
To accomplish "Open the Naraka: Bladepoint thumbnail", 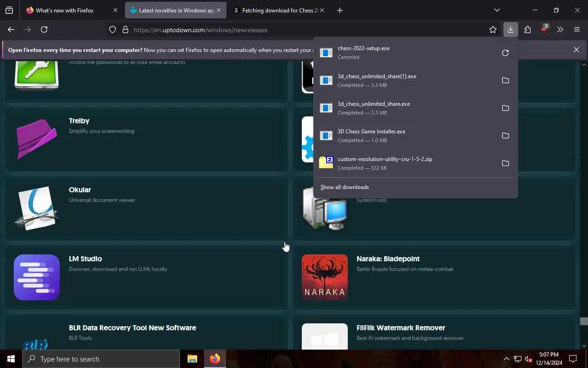I will coord(325,277).
